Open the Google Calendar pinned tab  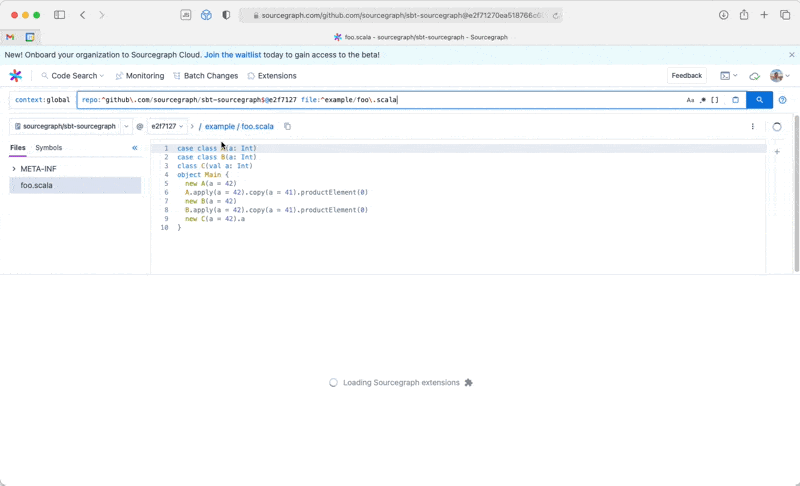pyautogui.click(x=30, y=37)
